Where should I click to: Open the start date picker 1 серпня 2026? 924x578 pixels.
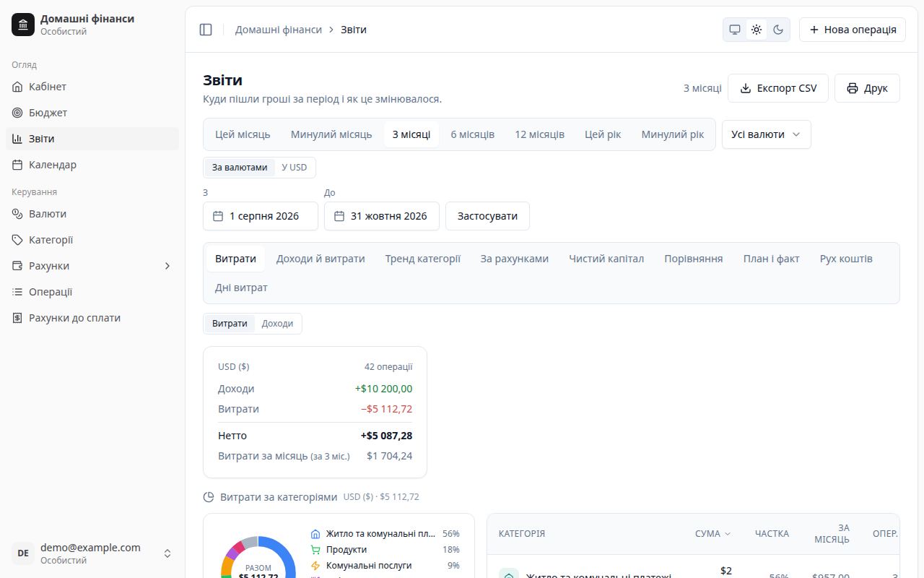(x=261, y=216)
